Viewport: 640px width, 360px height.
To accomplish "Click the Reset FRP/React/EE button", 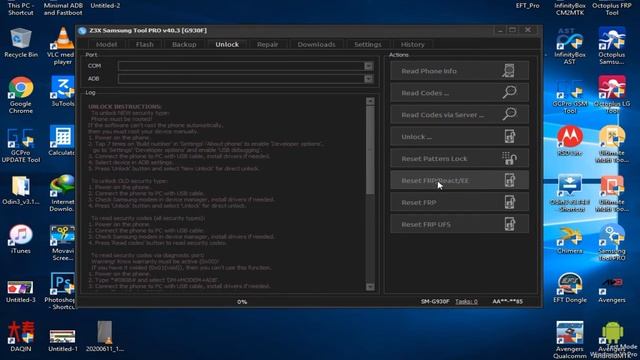I will point(460,180).
